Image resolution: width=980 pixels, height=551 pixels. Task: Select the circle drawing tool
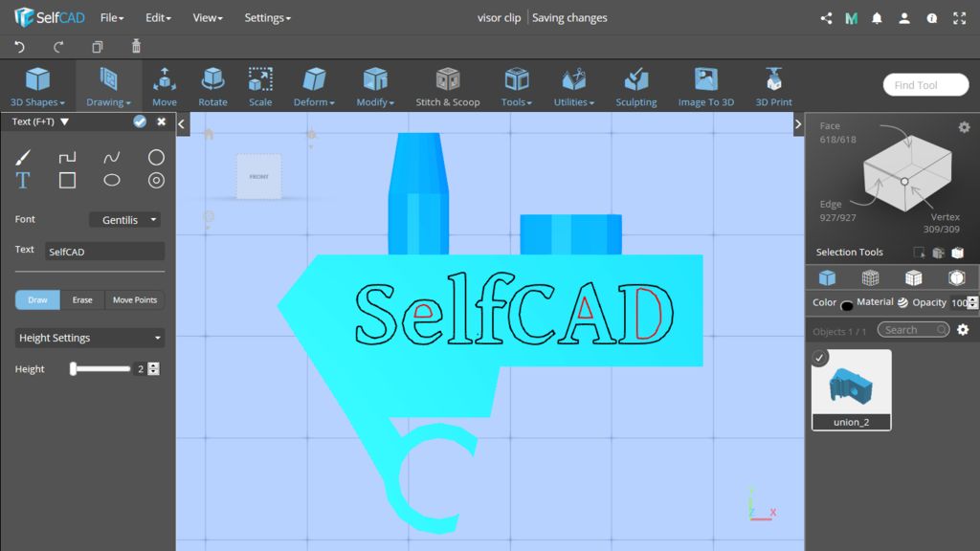(156, 157)
